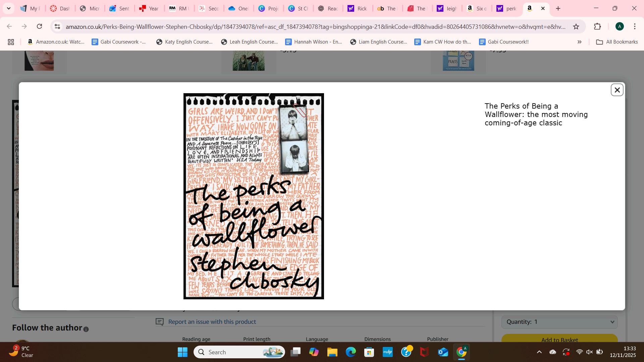The image size is (644, 362).
Task: Switch to the Year tab
Action: pos(149,8)
